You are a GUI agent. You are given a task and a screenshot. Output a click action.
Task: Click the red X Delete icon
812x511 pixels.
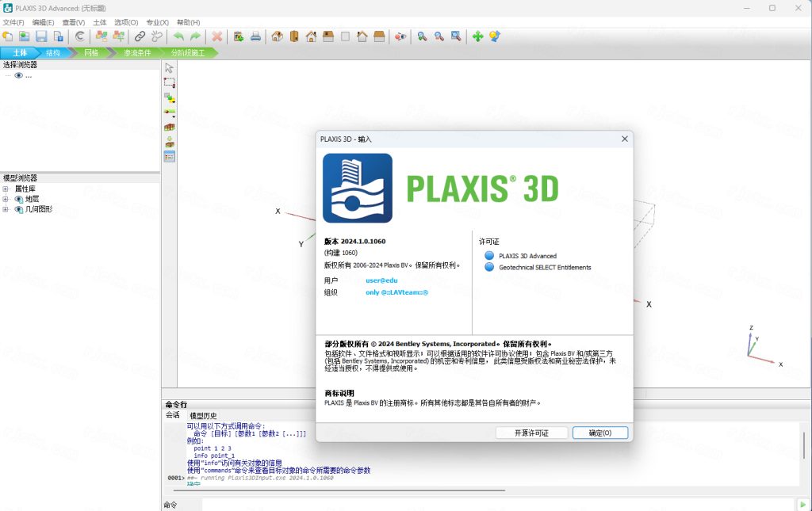coord(217,36)
